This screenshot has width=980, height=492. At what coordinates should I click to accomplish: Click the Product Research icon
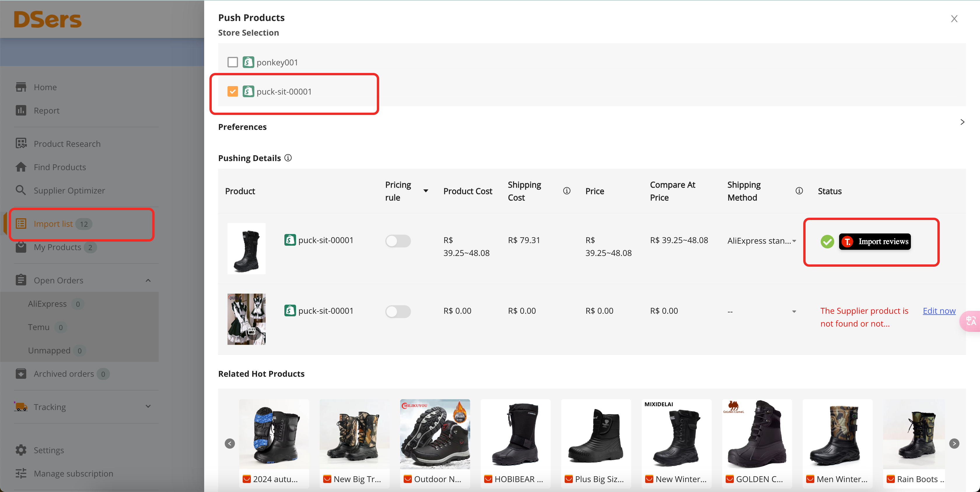point(21,144)
